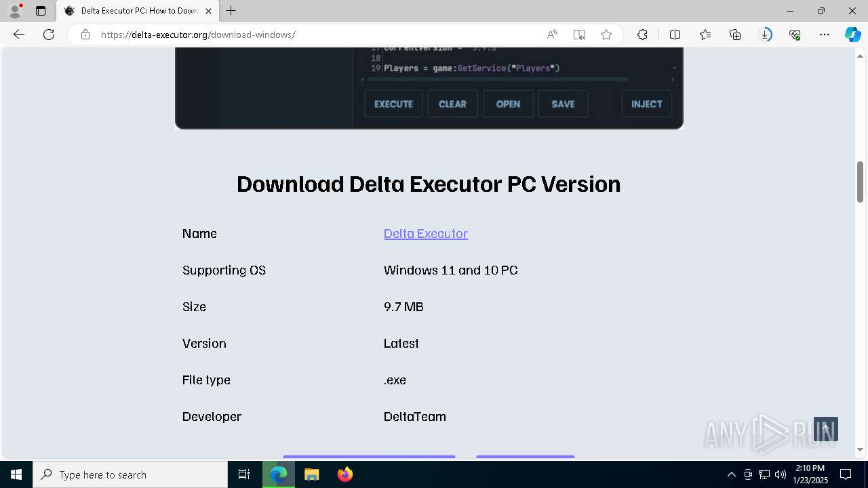The height and width of the screenshot is (488, 868).
Task: Open the volume tray icon
Action: pos(781,474)
